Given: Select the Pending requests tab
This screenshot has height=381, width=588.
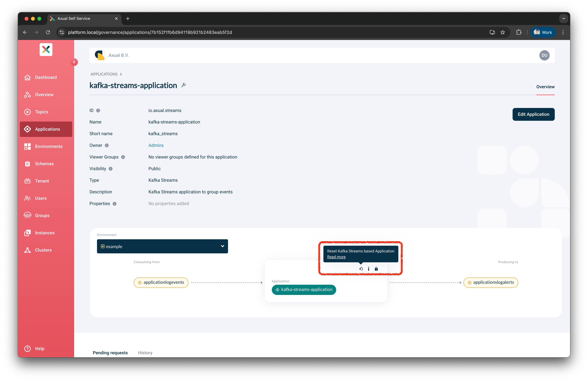Looking at the screenshot, I should 110,353.
